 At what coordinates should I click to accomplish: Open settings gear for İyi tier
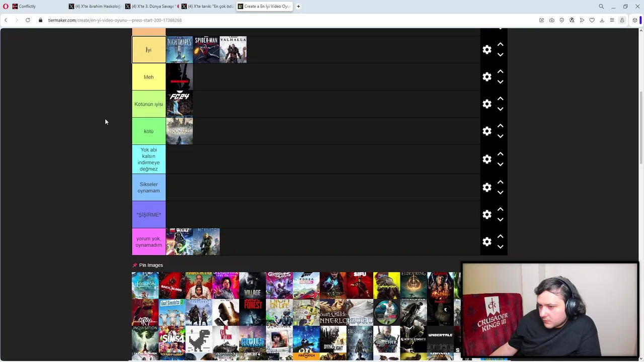click(487, 50)
